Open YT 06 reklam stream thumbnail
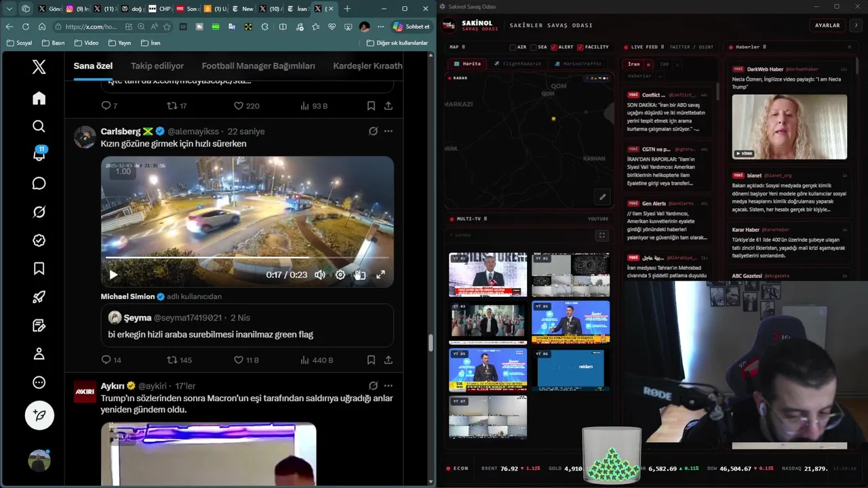The width and height of the screenshot is (868, 488). 570,370
